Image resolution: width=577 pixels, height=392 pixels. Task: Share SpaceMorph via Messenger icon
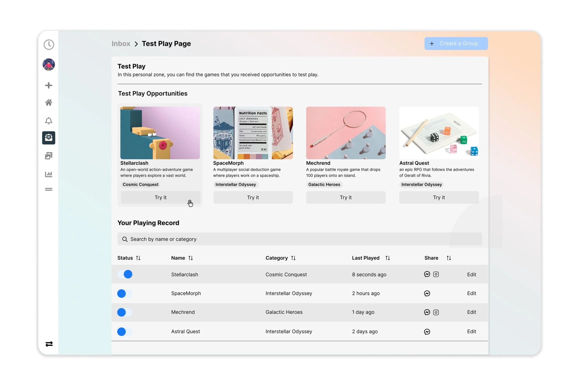[427, 293]
